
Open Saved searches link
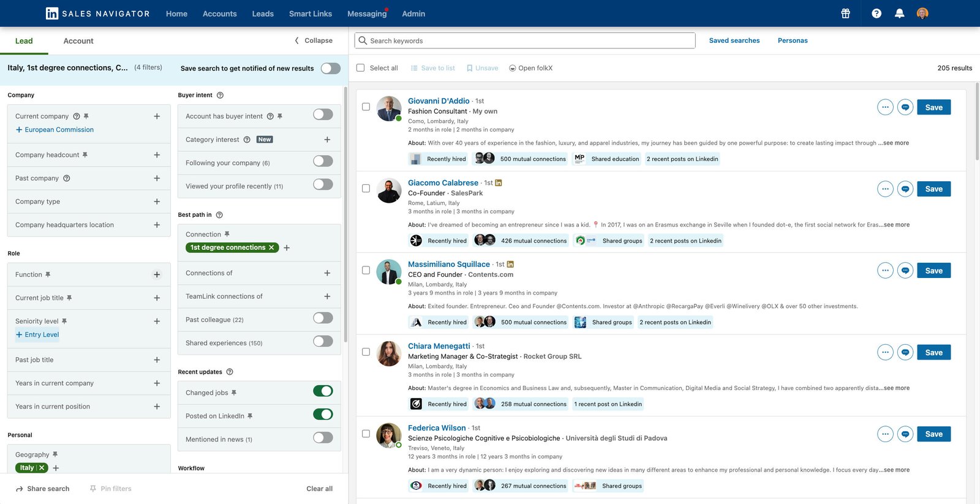[x=734, y=40]
